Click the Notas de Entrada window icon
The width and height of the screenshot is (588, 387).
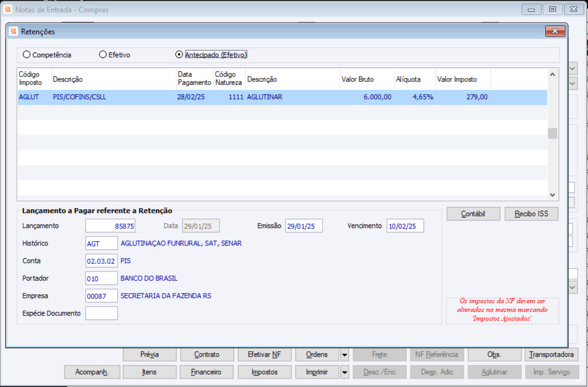(x=8, y=9)
